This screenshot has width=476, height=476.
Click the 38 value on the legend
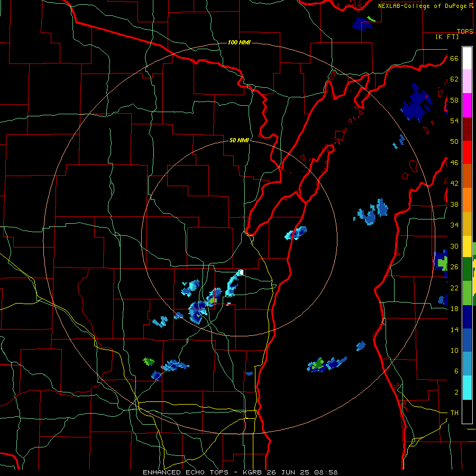point(454,204)
